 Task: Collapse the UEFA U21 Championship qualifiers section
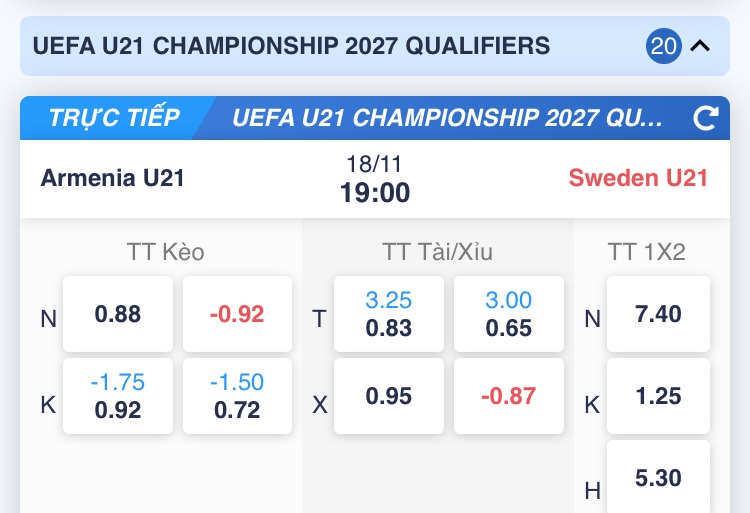point(701,46)
